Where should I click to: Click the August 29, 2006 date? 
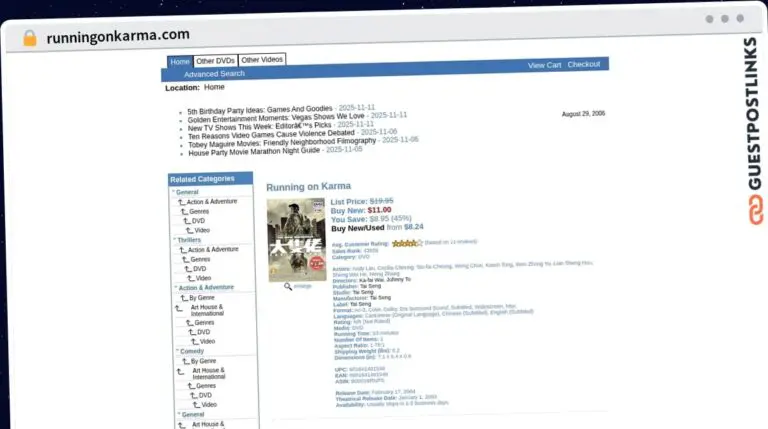(583, 114)
